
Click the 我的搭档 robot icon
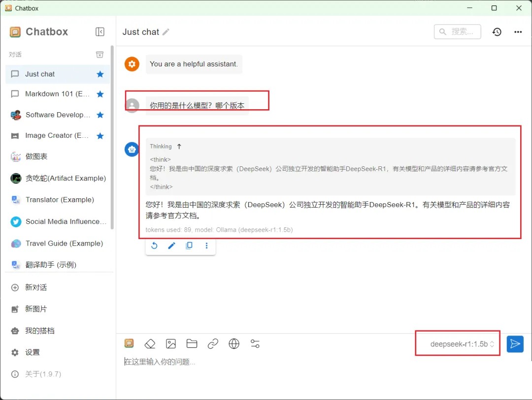pyautogui.click(x=15, y=331)
